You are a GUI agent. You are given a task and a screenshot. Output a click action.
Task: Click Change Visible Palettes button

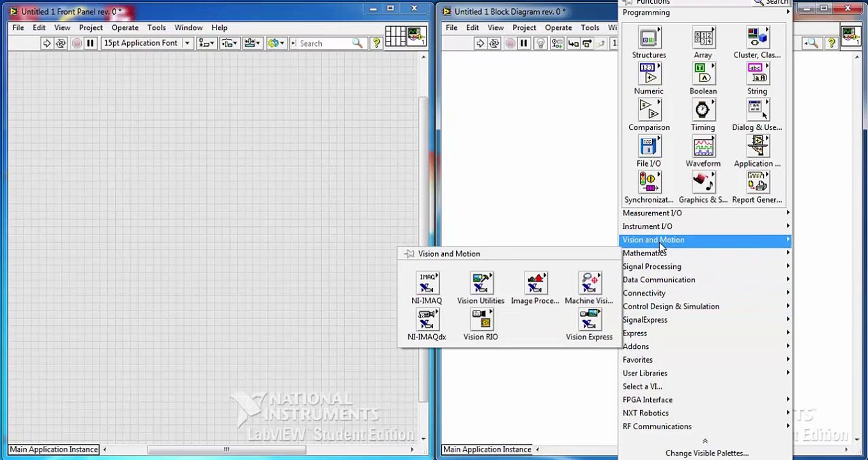click(706, 453)
